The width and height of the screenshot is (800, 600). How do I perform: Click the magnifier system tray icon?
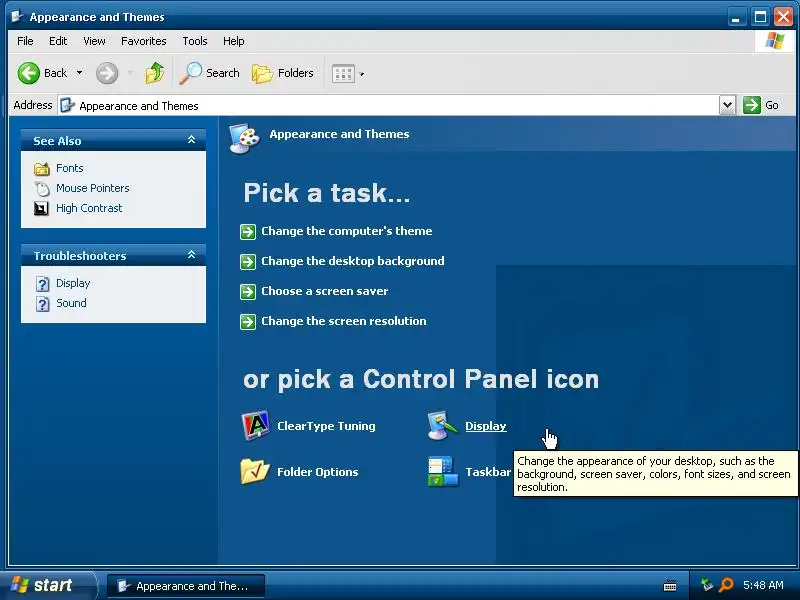click(x=726, y=585)
